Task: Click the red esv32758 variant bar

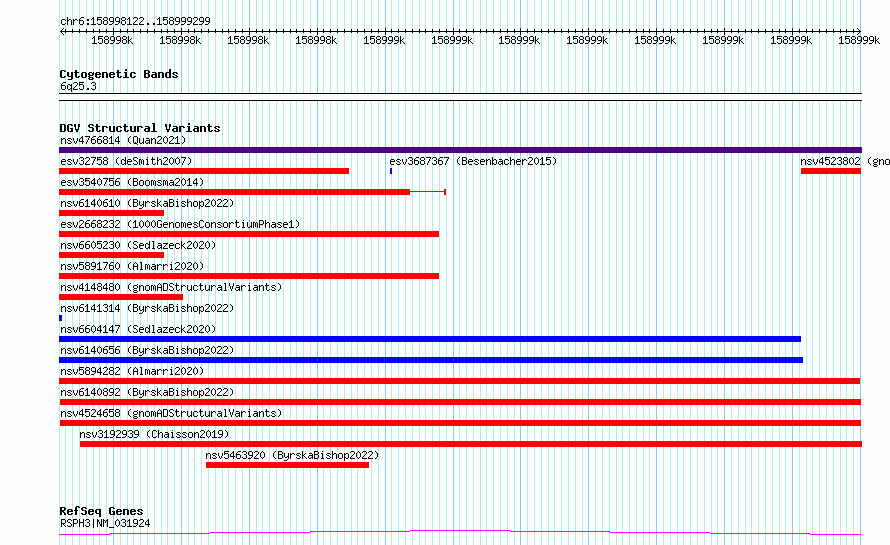Action: point(204,171)
